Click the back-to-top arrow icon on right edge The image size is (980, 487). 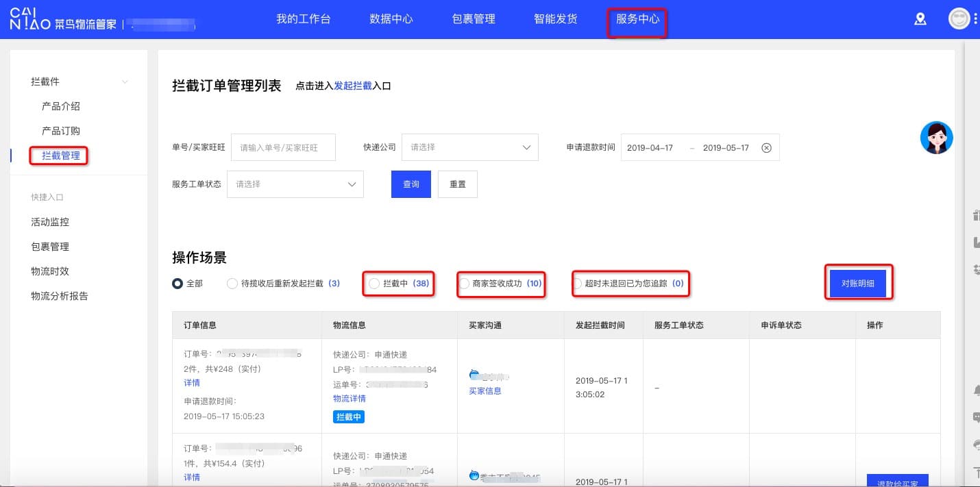(x=976, y=472)
